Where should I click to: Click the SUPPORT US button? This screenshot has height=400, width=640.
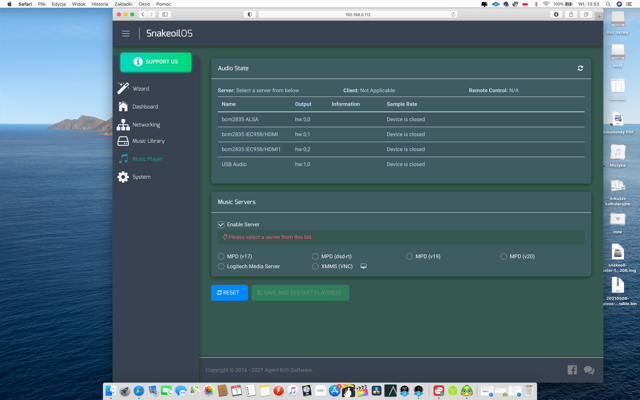click(x=156, y=62)
